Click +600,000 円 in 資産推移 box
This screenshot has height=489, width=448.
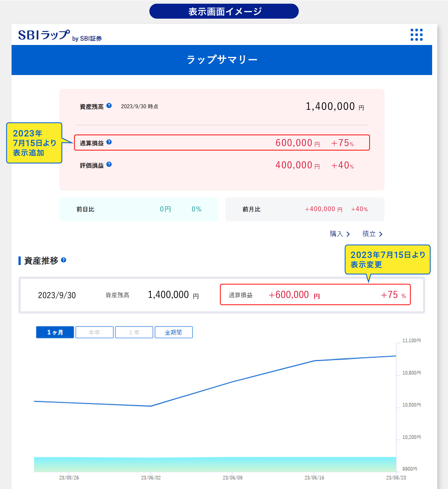(x=294, y=295)
